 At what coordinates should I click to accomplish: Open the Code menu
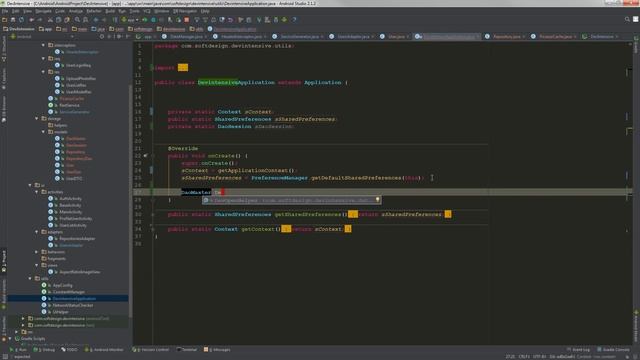pyautogui.click(x=60, y=11)
